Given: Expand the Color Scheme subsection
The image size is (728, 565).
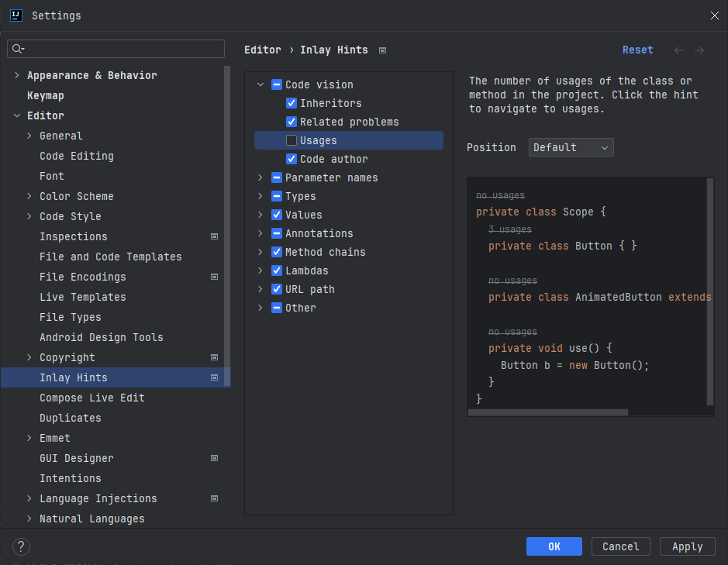Looking at the screenshot, I should tap(29, 196).
